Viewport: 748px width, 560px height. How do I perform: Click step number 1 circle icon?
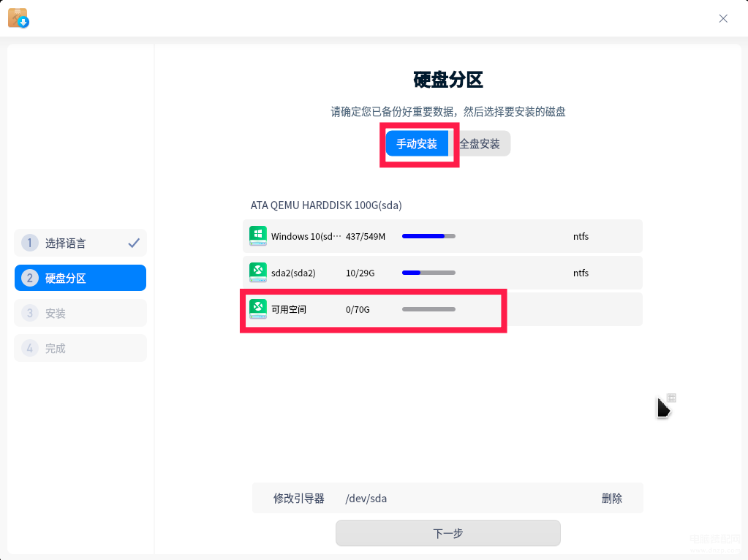click(x=29, y=243)
